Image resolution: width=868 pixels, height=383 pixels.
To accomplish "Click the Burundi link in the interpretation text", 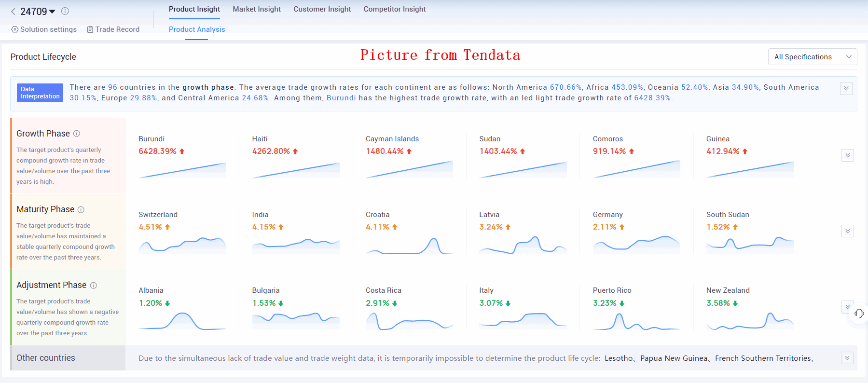I will coord(341,98).
